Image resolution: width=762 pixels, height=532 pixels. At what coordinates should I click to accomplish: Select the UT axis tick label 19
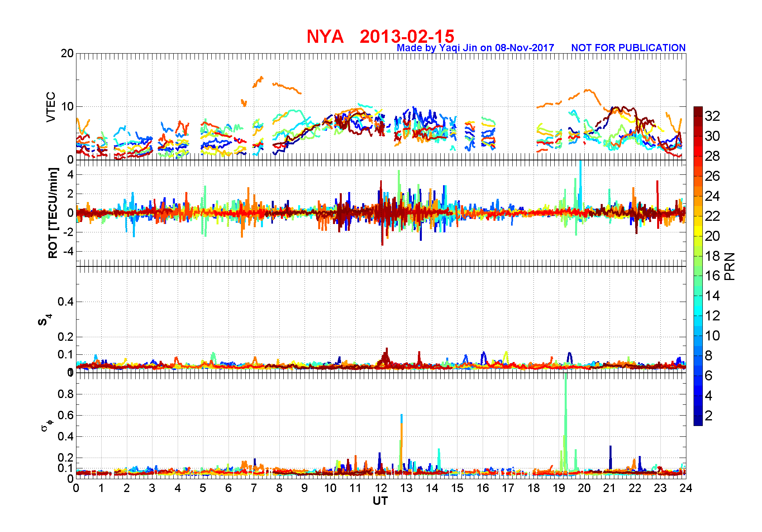(559, 488)
